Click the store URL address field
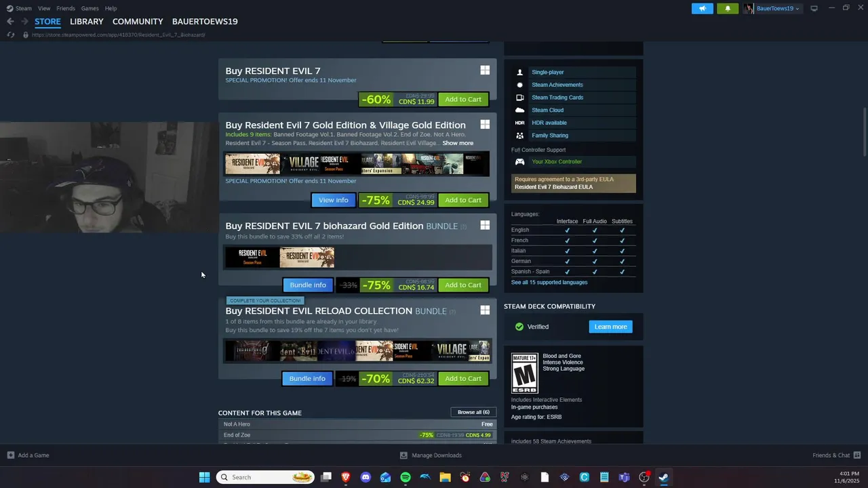 point(118,35)
